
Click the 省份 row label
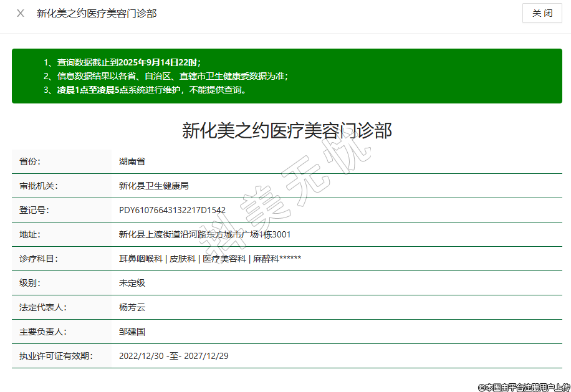point(30,161)
